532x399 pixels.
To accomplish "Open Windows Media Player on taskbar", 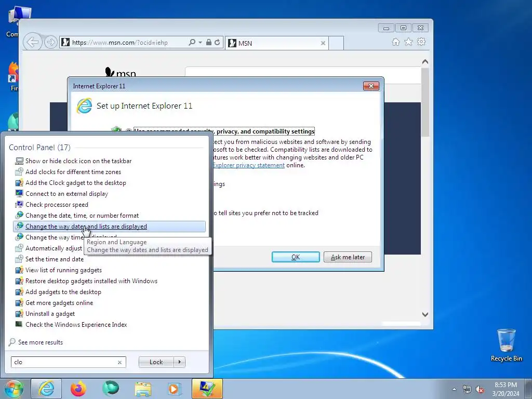I will [175, 389].
